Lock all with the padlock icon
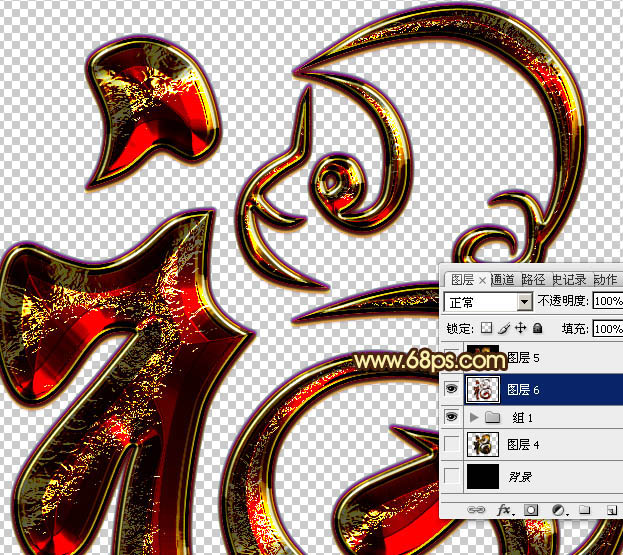Viewport: 623px width, 555px height. (x=538, y=328)
